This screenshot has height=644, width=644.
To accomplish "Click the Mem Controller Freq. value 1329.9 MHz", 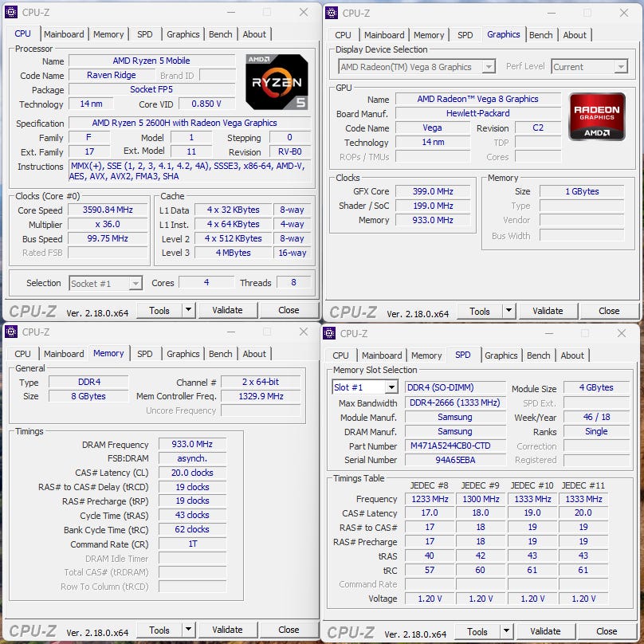I will point(261,396).
